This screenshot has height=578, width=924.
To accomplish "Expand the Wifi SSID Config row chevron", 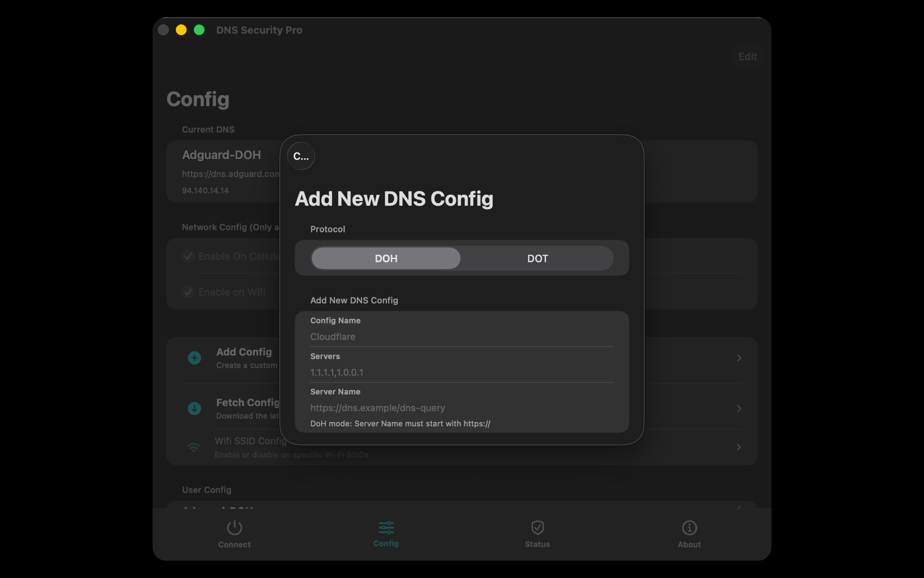I will [739, 447].
